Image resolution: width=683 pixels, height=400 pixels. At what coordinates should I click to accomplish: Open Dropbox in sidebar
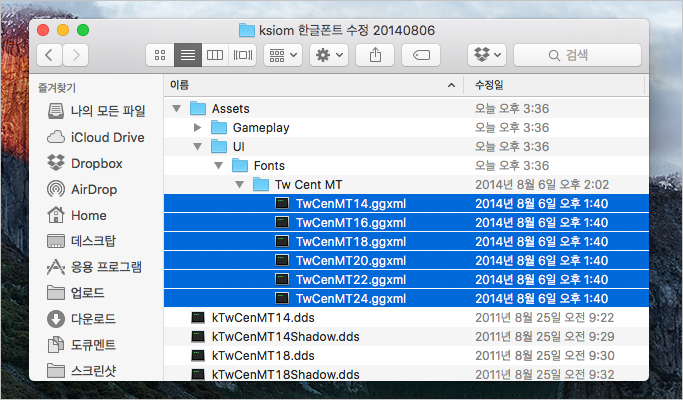pyautogui.click(x=85, y=163)
